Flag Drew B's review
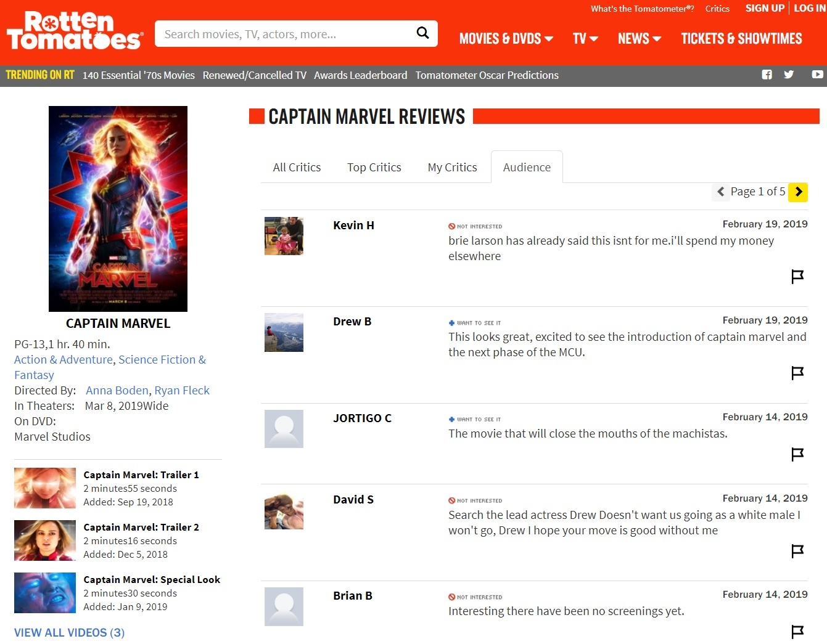 (797, 373)
